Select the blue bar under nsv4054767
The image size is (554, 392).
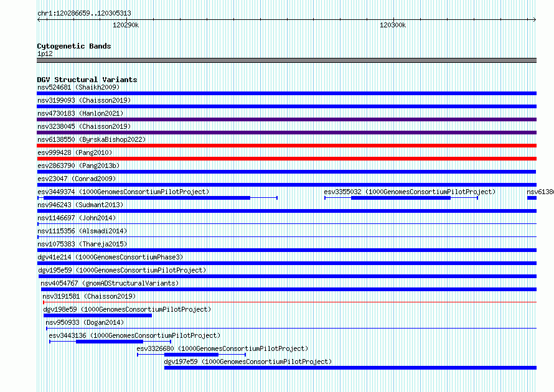point(289,289)
